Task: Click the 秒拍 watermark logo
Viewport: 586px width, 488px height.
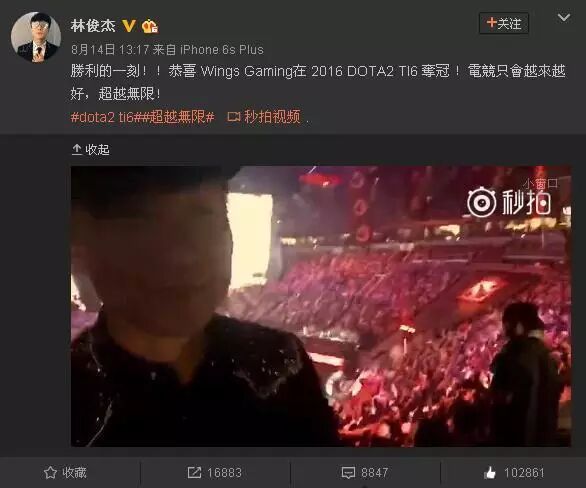Action: (x=509, y=203)
